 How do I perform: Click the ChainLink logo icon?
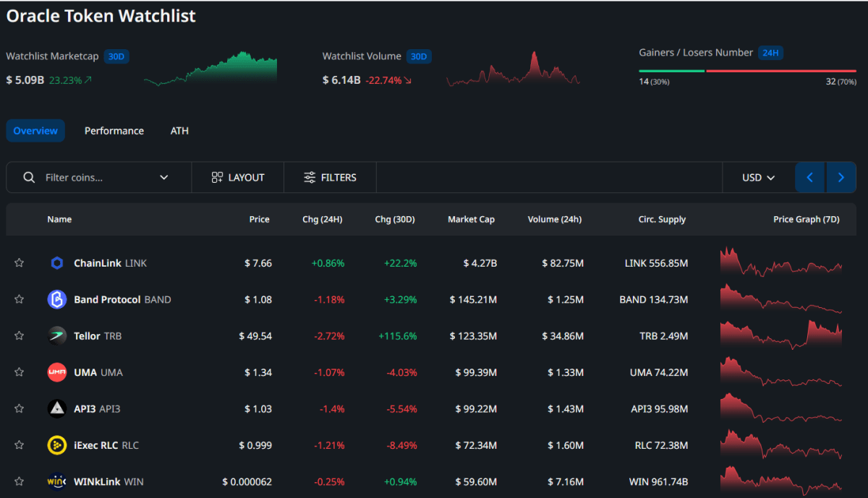click(57, 263)
